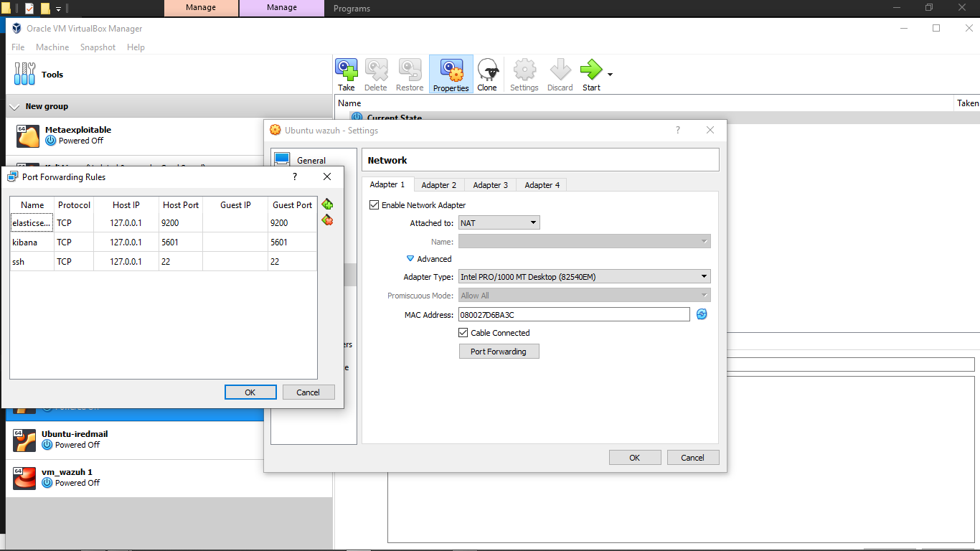Open Start button dropdown arrow
The height and width of the screenshot is (551, 980).
[x=610, y=74]
